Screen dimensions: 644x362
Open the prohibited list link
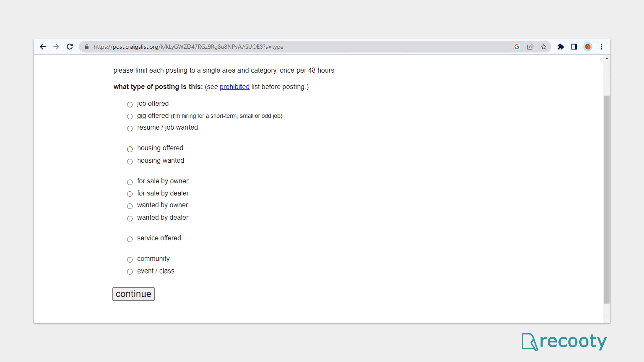[234, 87]
